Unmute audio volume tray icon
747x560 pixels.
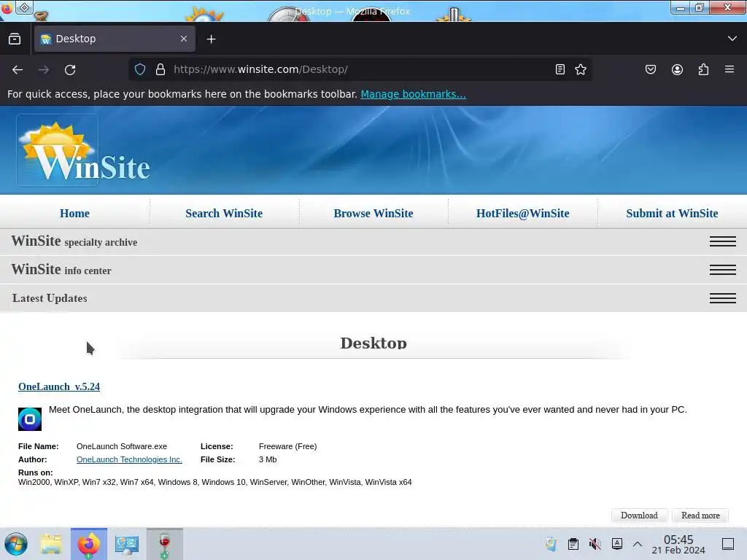(x=595, y=544)
